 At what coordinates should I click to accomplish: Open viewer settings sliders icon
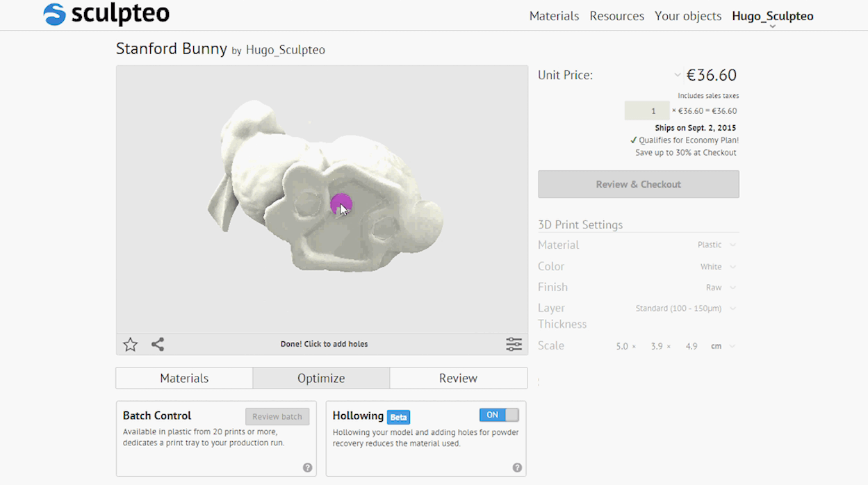(514, 345)
